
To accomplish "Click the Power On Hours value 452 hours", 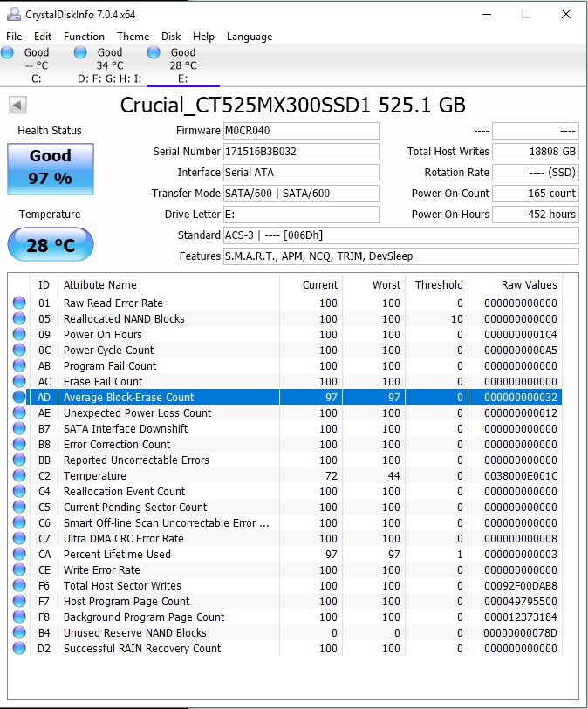I will tap(536, 215).
